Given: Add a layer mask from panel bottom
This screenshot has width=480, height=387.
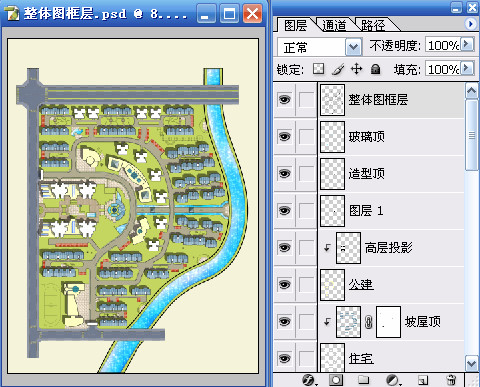Looking at the screenshot, I should click(x=336, y=380).
